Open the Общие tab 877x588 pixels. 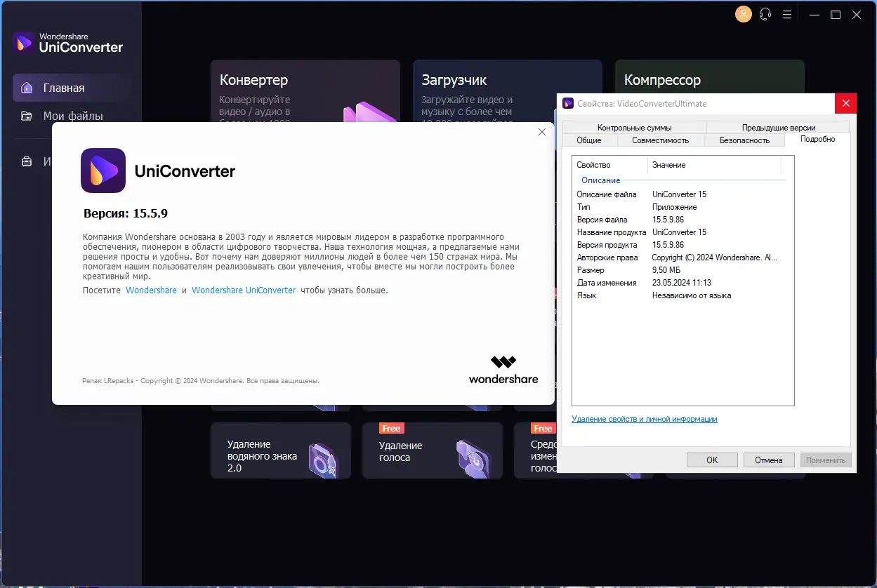pos(589,140)
